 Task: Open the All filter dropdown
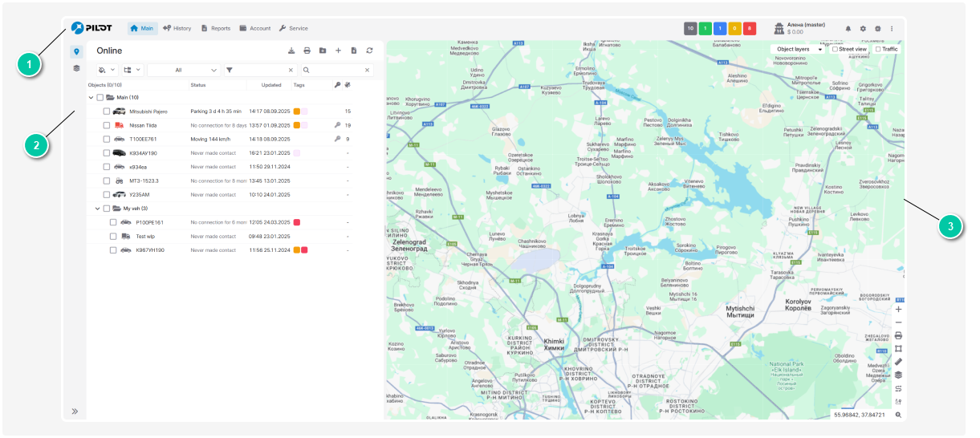point(184,70)
